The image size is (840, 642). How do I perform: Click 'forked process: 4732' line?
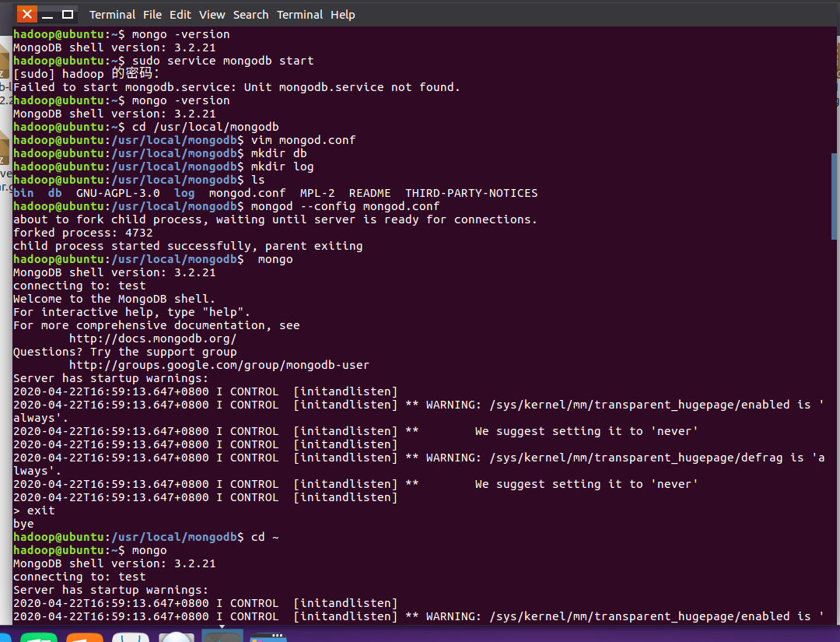(83, 233)
